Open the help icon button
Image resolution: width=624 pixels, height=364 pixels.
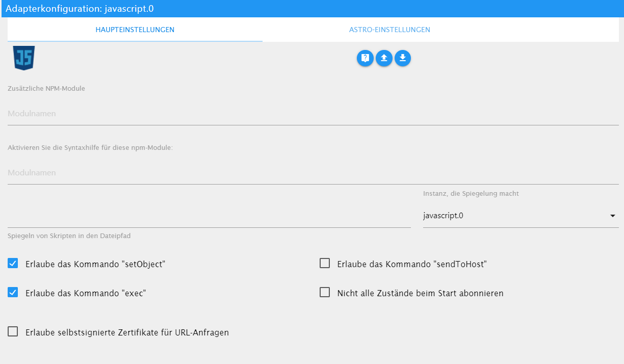tap(365, 58)
